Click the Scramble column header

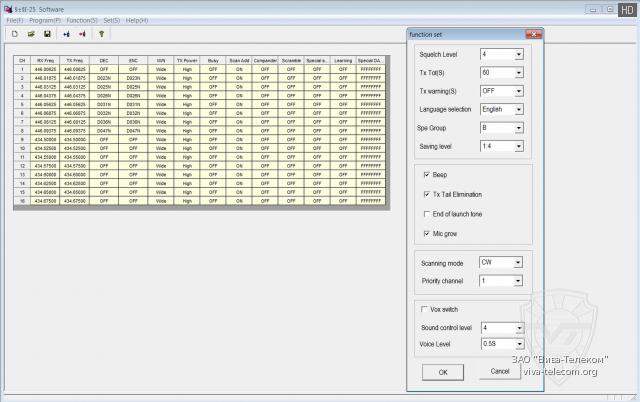291,60
